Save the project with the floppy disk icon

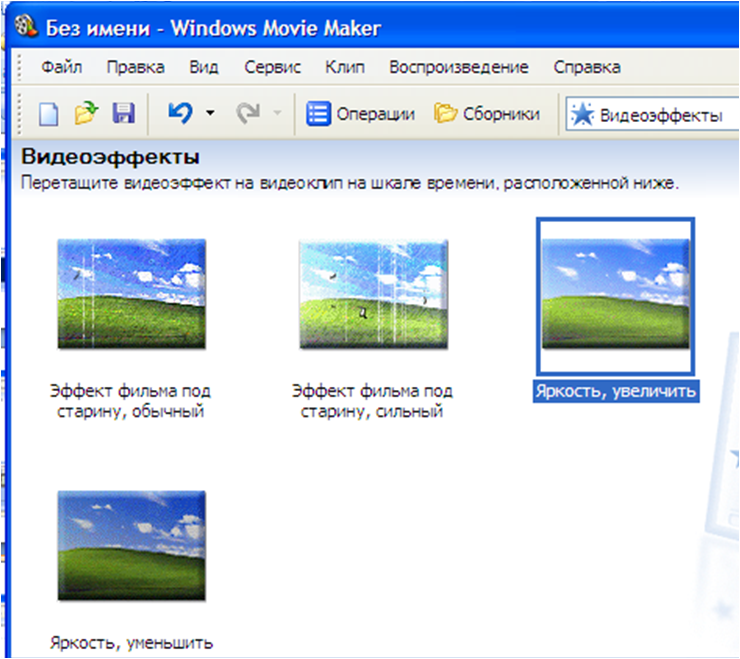point(123,114)
